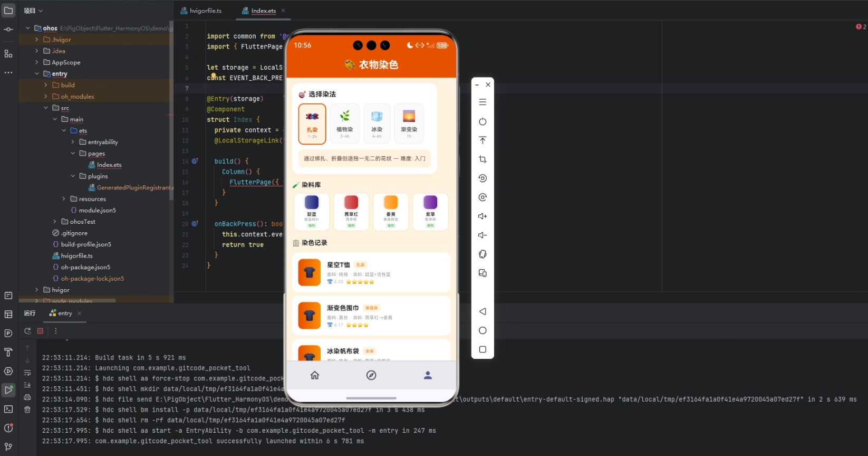
Task: Expand the AppScope folder
Action: coord(37,62)
